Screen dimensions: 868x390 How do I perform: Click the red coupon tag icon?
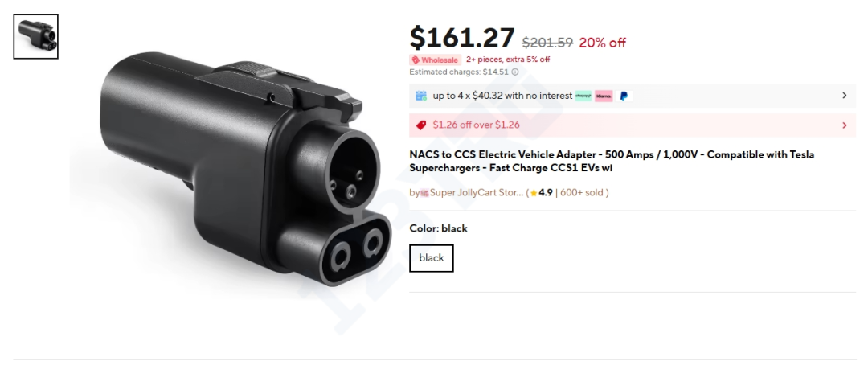coord(421,125)
